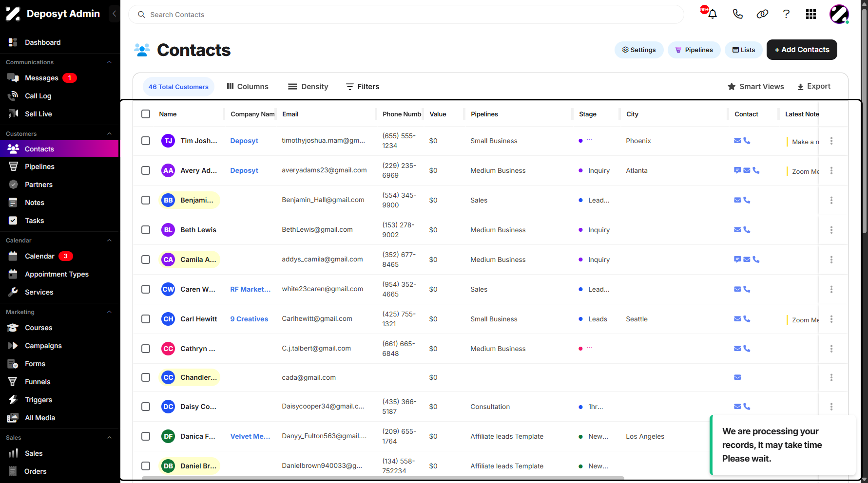The height and width of the screenshot is (483, 868).
Task: Open row options for Caren W
Action: (x=831, y=289)
